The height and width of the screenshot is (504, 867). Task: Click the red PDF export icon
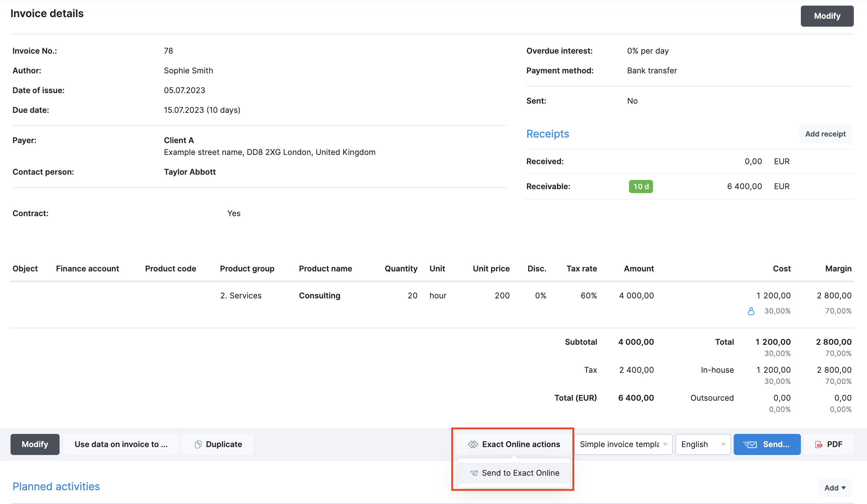click(818, 444)
